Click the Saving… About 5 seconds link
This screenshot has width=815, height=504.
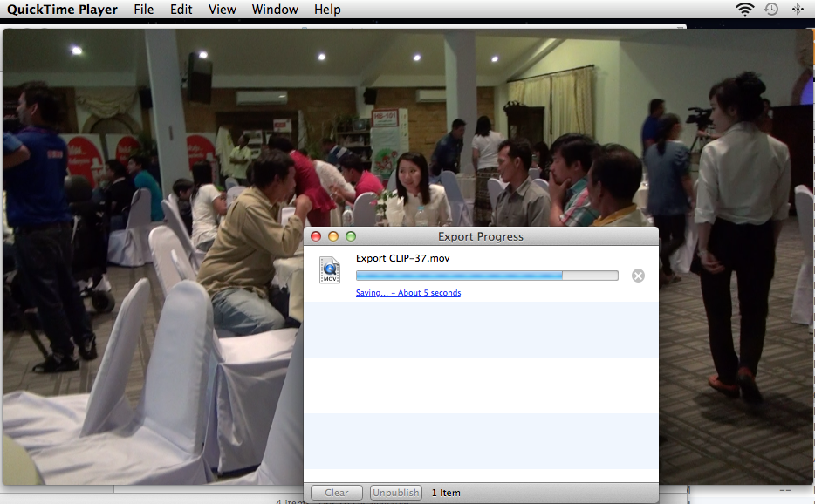tap(408, 292)
